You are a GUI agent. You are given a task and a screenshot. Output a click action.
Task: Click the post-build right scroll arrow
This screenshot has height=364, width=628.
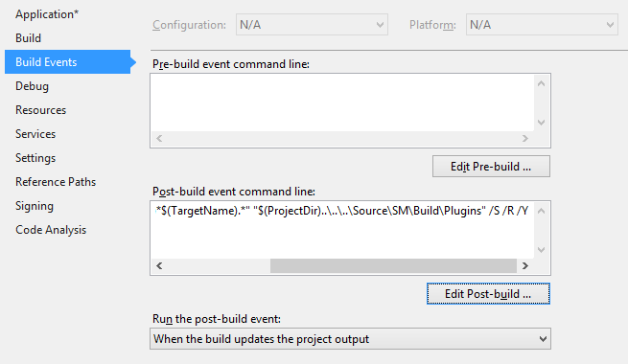click(525, 266)
